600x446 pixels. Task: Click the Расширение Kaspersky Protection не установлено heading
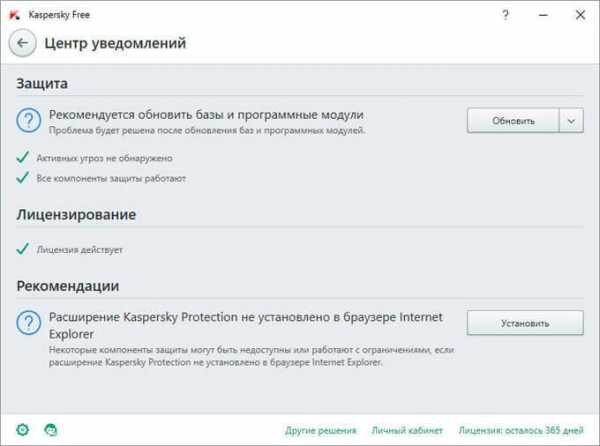pos(246,325)
